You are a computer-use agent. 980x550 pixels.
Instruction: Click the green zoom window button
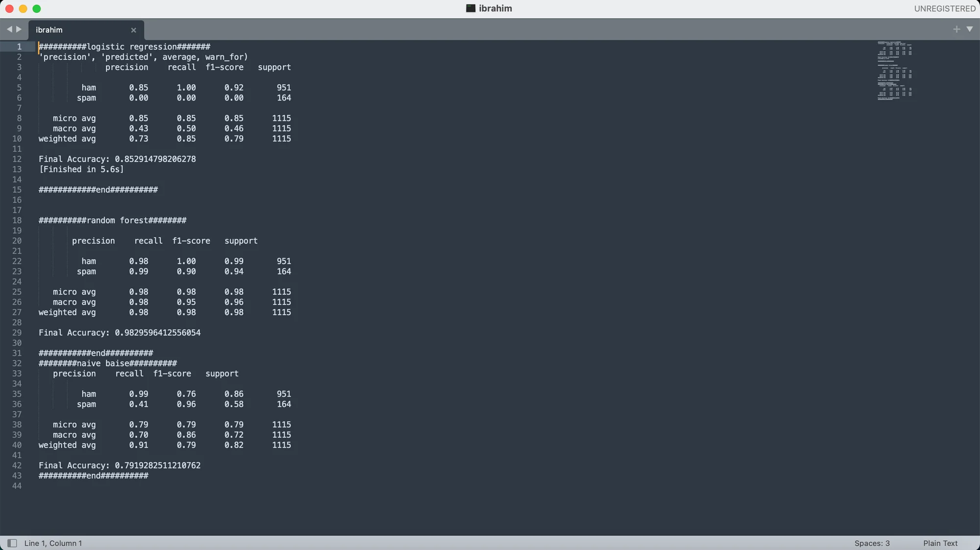[x=37, y=9]
